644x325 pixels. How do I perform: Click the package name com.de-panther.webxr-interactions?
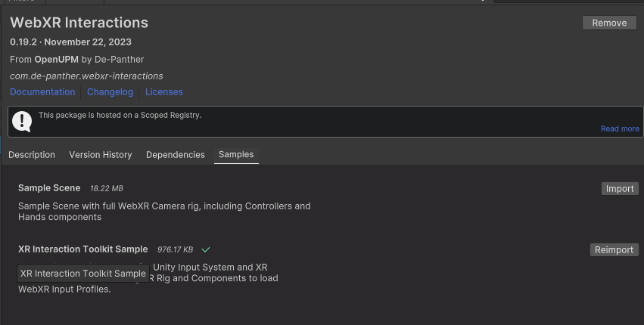86,76
